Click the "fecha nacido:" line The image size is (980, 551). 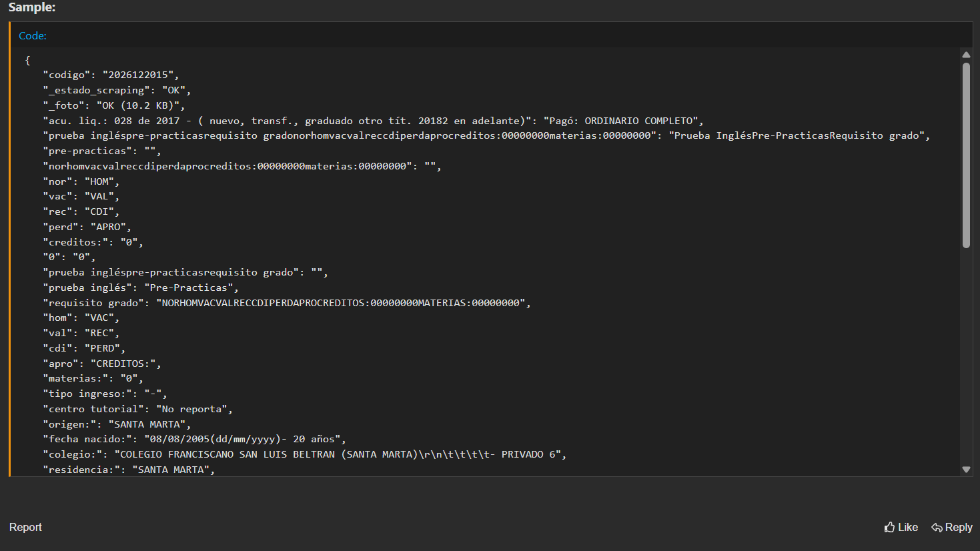pos(195,439)
